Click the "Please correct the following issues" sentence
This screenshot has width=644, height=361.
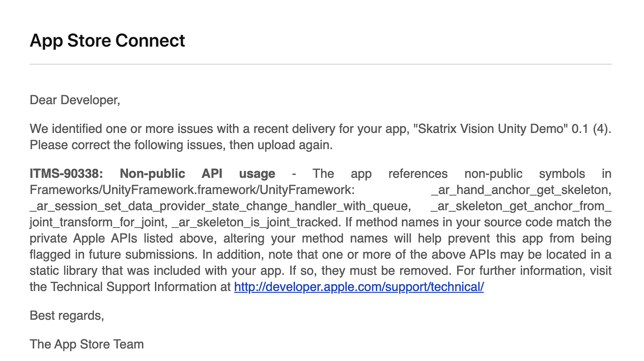(181, 145)
